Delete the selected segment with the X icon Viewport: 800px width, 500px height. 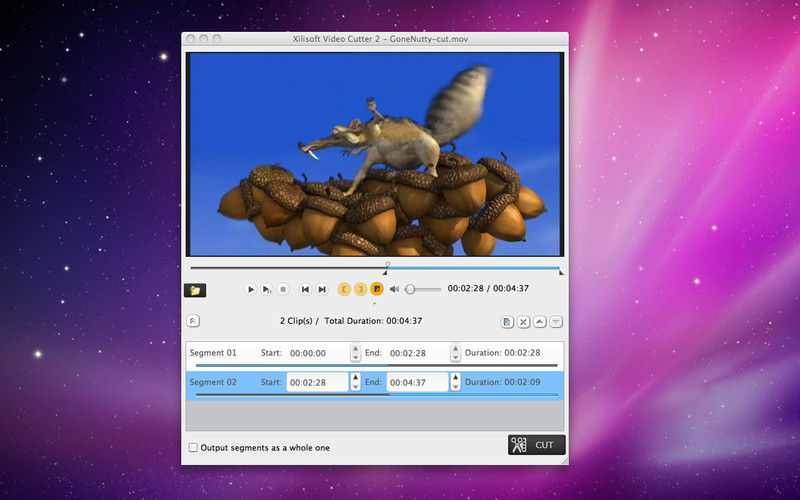click(x=523, y=322)
